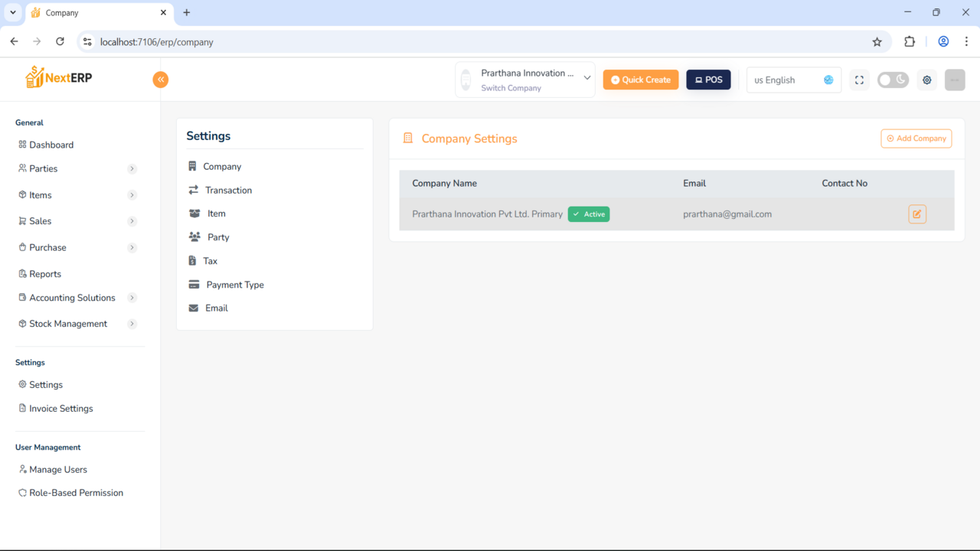Open the Chrome three-dot menu
The height and width of the screenshot is (551, 980).
click(966, 42)
